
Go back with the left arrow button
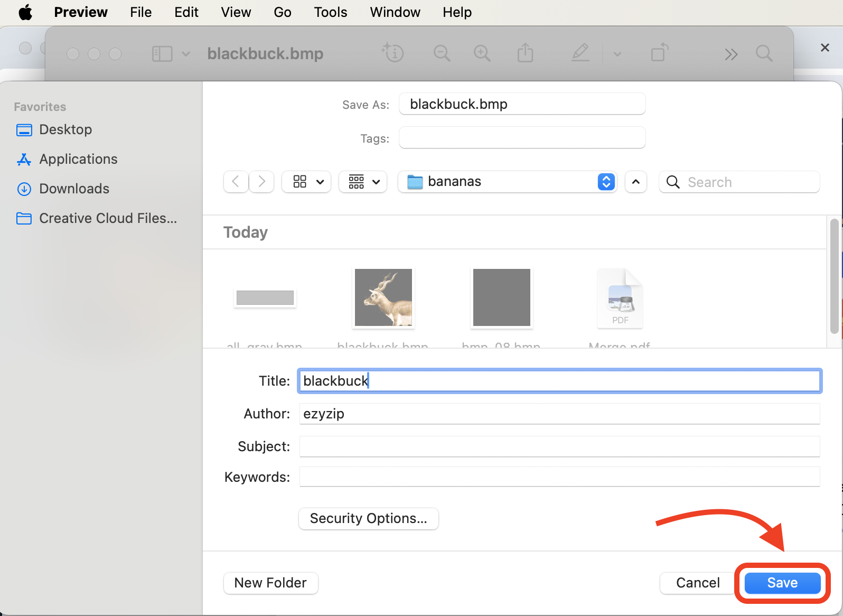tap(236, 182)
